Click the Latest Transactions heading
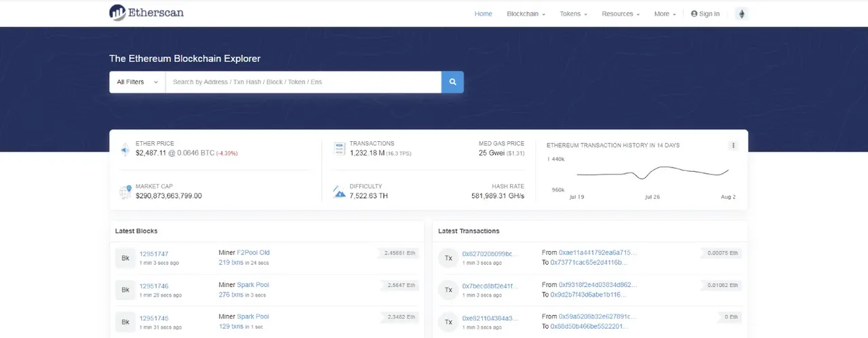Screen dimensions: 868x338 coord(469,231)
